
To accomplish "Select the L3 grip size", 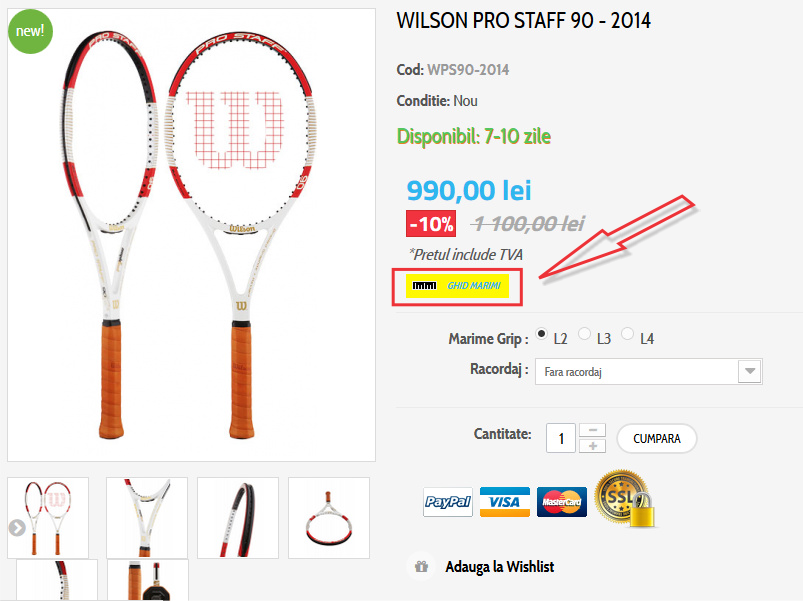I will [584, 334].
